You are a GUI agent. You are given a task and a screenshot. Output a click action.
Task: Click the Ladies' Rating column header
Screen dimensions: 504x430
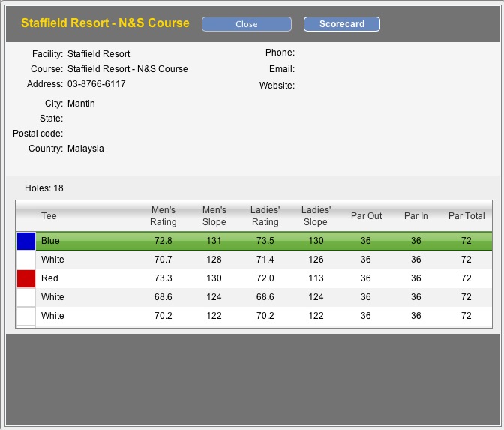[265, 216]
